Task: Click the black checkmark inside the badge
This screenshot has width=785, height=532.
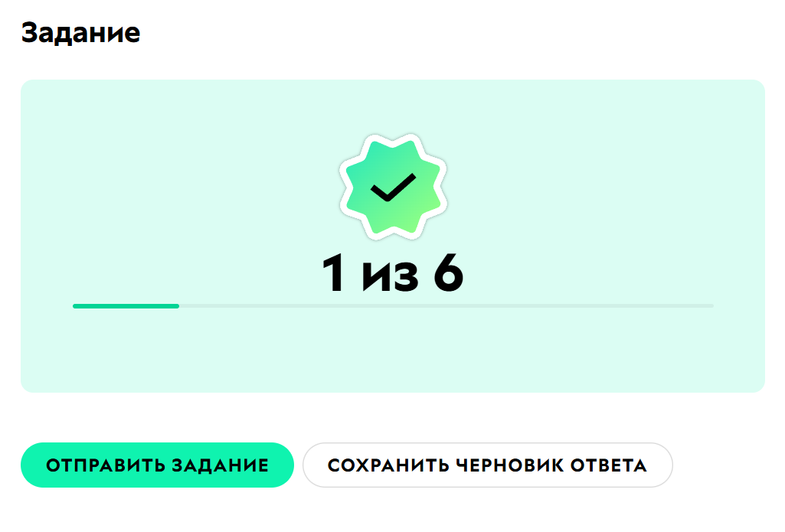Action: (x=393, y=188)
